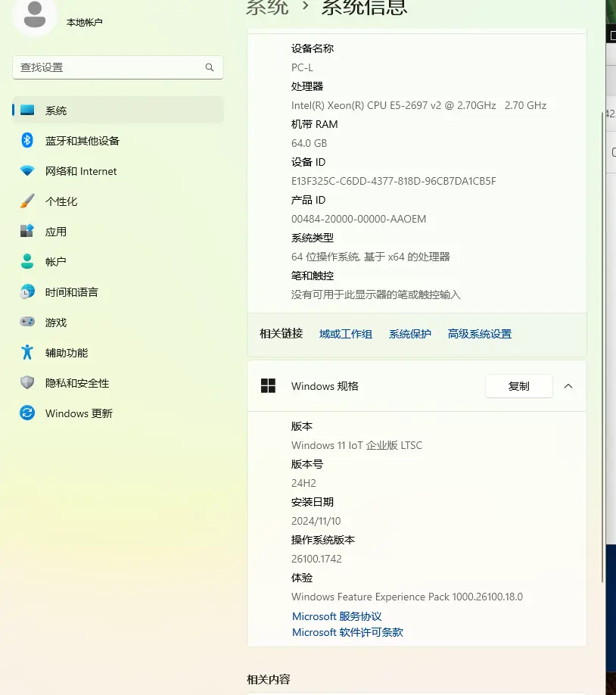Click the Gaming controller icon

coord(27,321)
